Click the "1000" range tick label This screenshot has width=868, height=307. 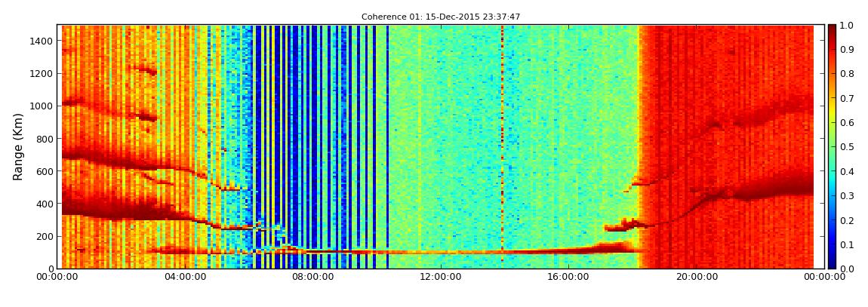(x=43, y=106)
